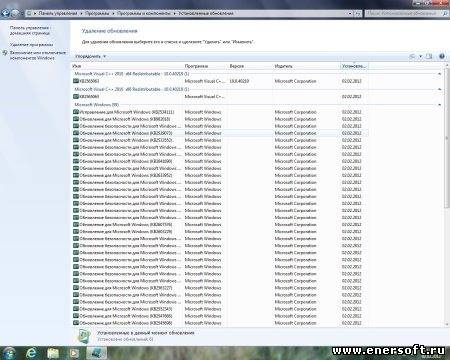Launch Internet Explorer from the taskbar

[31, 353]
